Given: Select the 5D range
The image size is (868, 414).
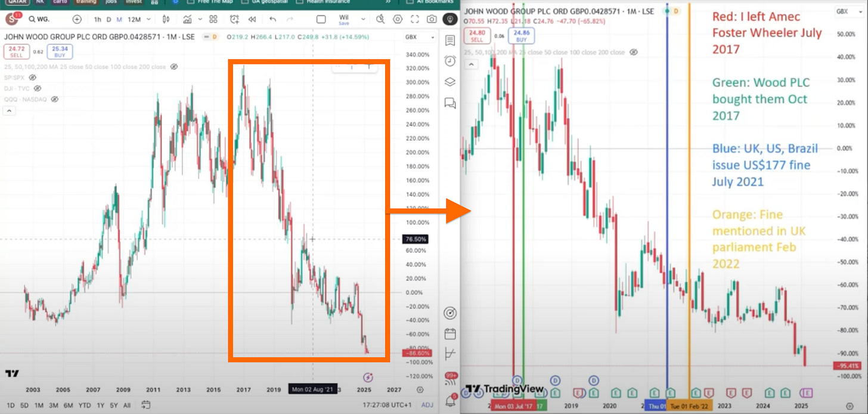Looking at the screenshot, I should pos(23,405).
